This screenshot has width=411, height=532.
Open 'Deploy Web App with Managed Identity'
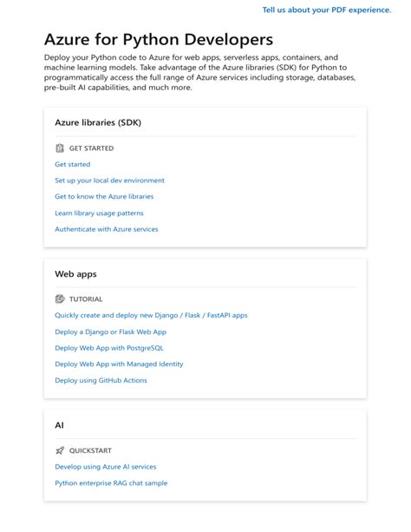pyautogui.click(x=119, y=364)
